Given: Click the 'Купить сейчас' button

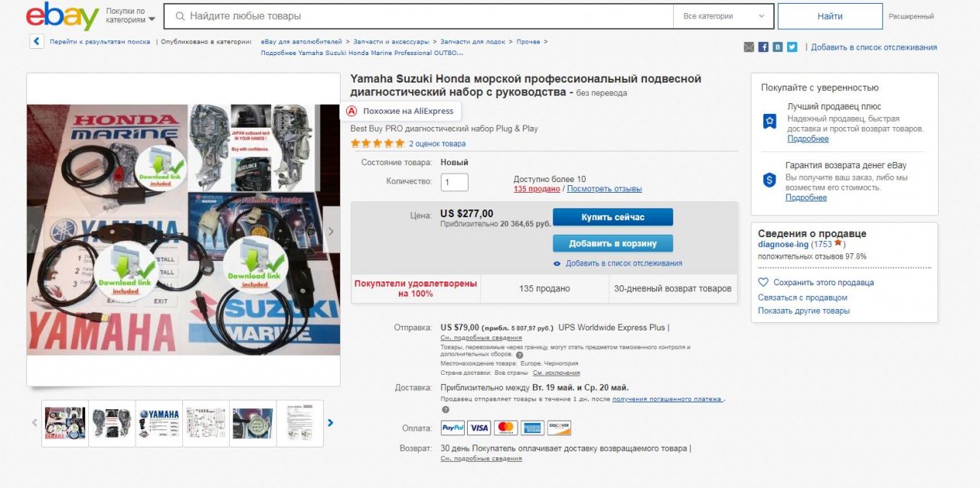Looking at the screenshot, I should 613,217.
